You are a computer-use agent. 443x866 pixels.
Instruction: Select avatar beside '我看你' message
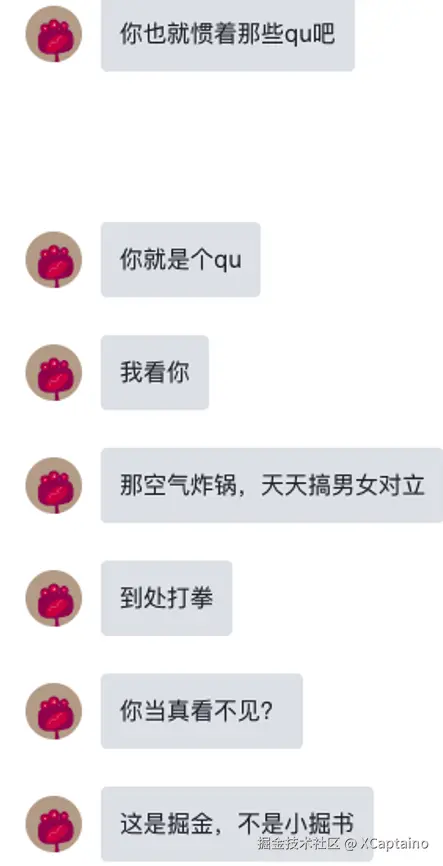54,372
